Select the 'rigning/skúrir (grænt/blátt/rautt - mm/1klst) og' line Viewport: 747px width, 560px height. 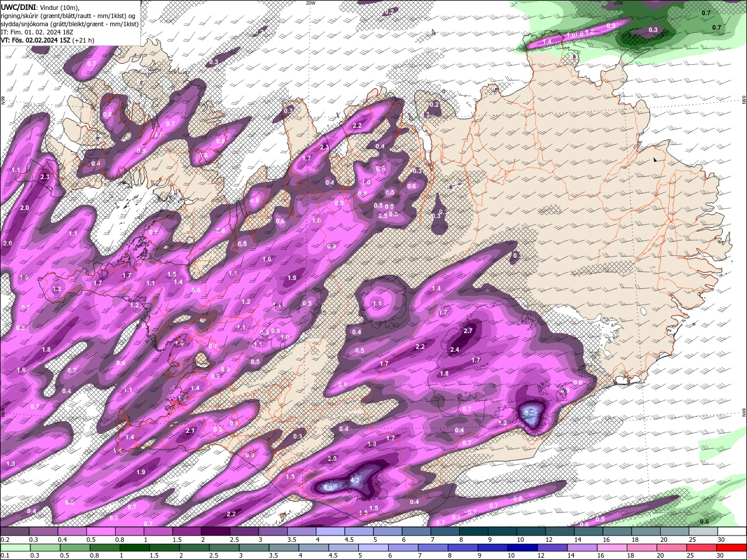[68, 15]
